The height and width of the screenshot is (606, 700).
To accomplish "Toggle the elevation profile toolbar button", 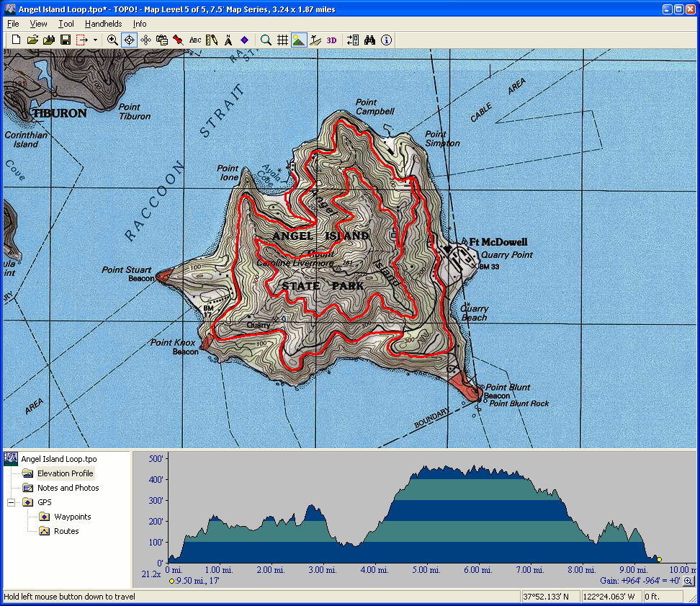I will click(x=299, y=40).
